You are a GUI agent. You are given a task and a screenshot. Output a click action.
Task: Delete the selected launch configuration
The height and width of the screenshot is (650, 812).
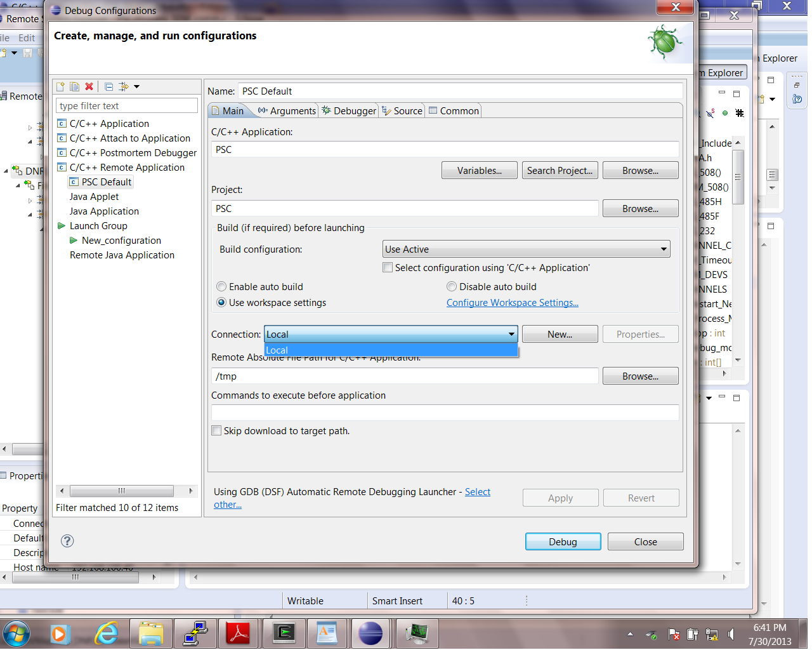(89, 86)
